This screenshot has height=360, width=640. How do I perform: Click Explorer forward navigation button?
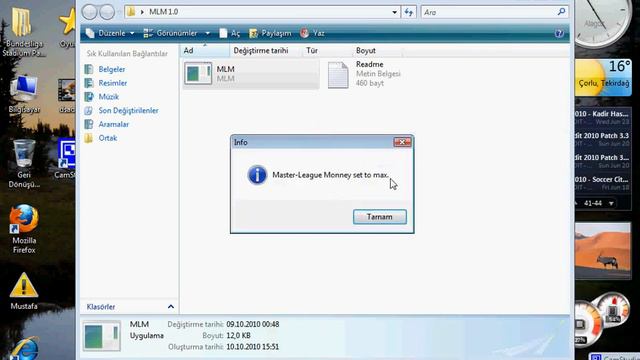tap(107, 12)
